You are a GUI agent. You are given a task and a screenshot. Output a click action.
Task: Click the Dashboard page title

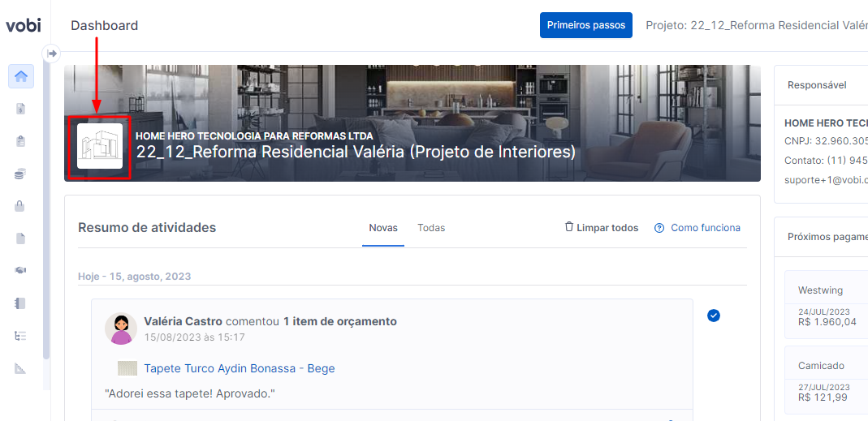point(105,25)
